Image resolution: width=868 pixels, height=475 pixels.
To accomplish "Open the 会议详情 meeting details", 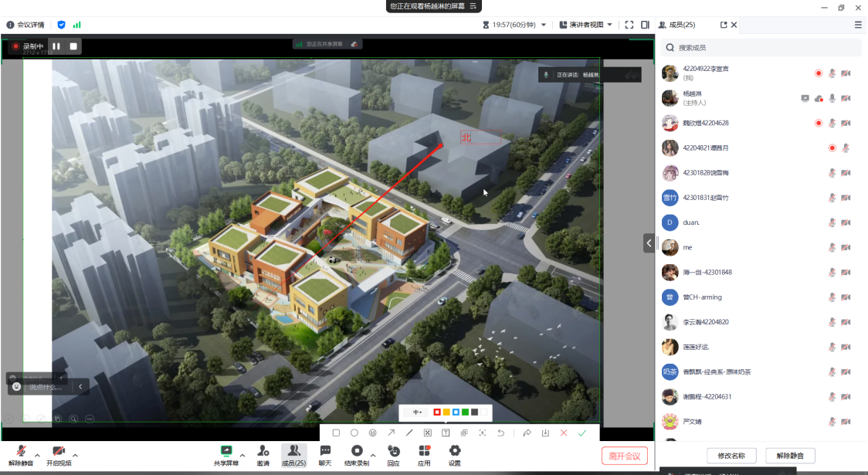I will (x=25, y=25).
